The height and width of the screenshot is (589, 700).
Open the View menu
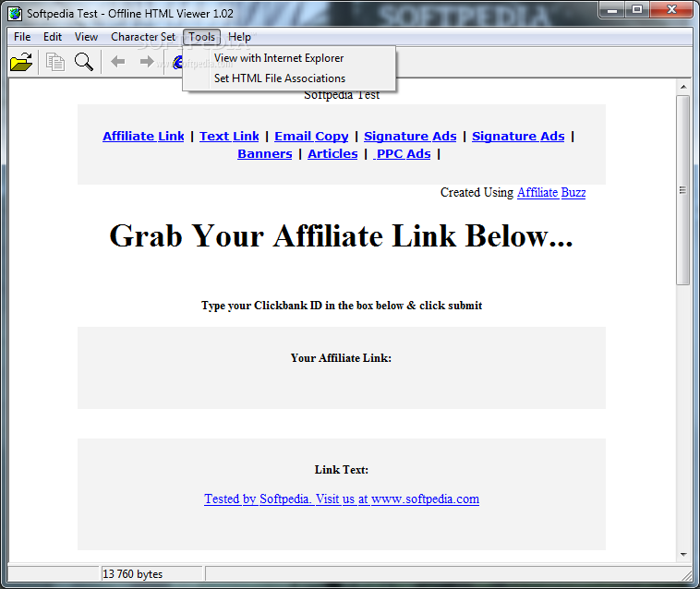click(86, 37)
